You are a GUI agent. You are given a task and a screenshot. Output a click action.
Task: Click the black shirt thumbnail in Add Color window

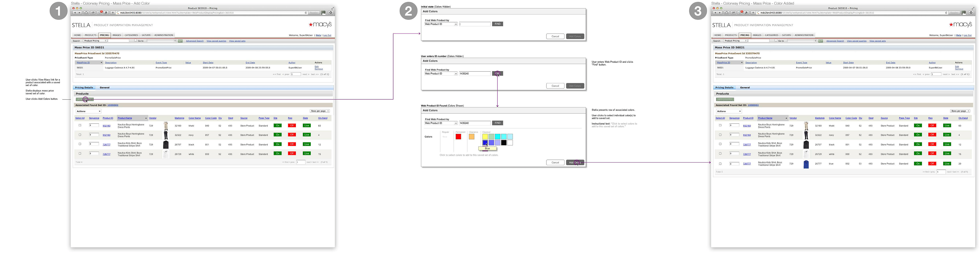(165, 144)
